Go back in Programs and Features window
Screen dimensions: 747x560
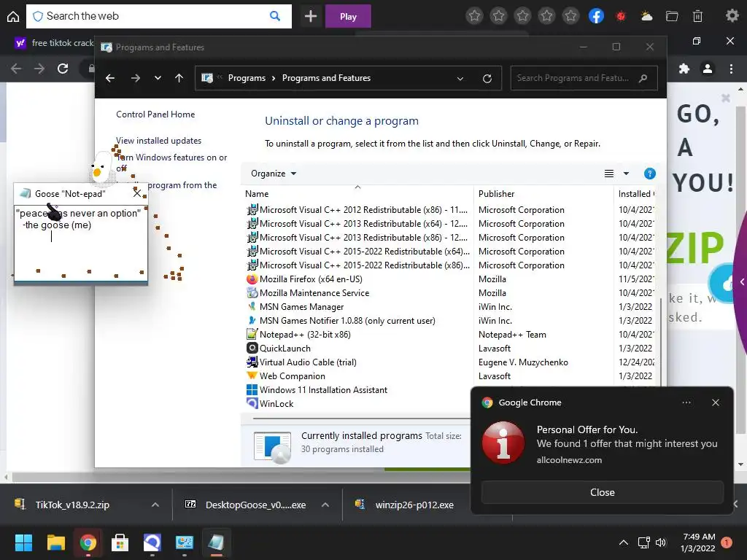coord(110,78)
